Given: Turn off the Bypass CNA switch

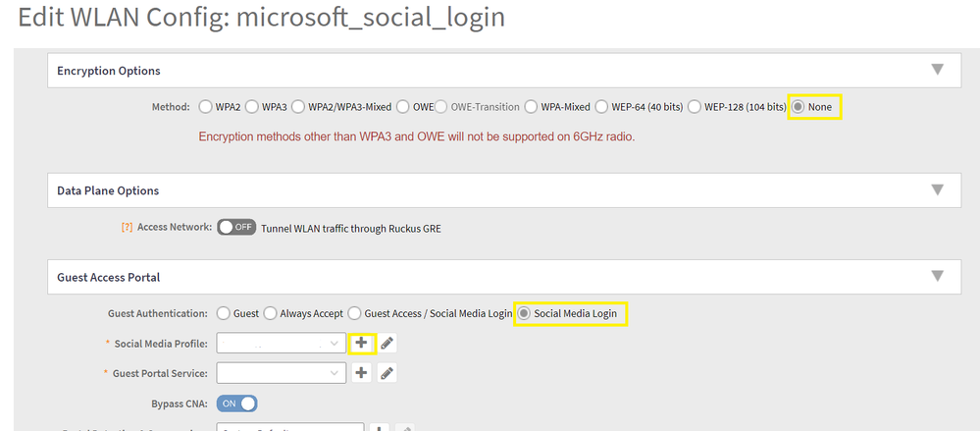Looking at the screenshot, I should (x=236, y=403).
